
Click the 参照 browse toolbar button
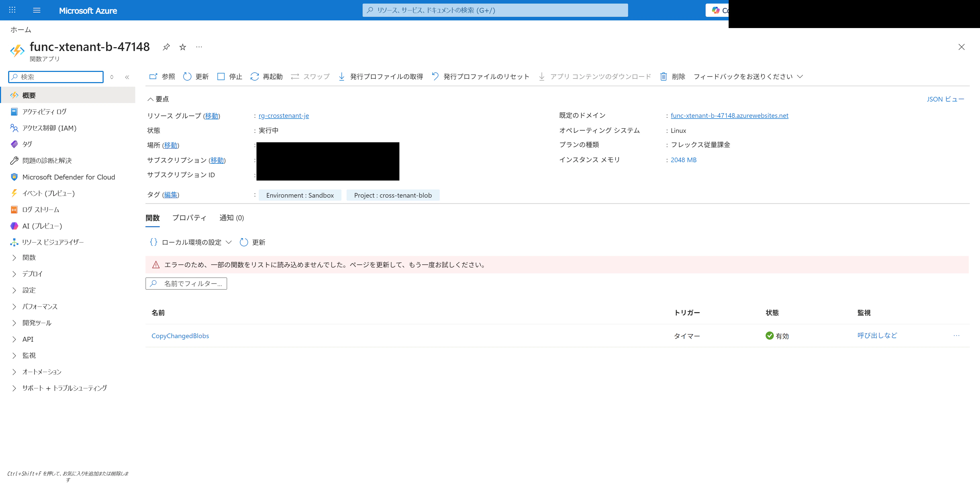point(162,76)
